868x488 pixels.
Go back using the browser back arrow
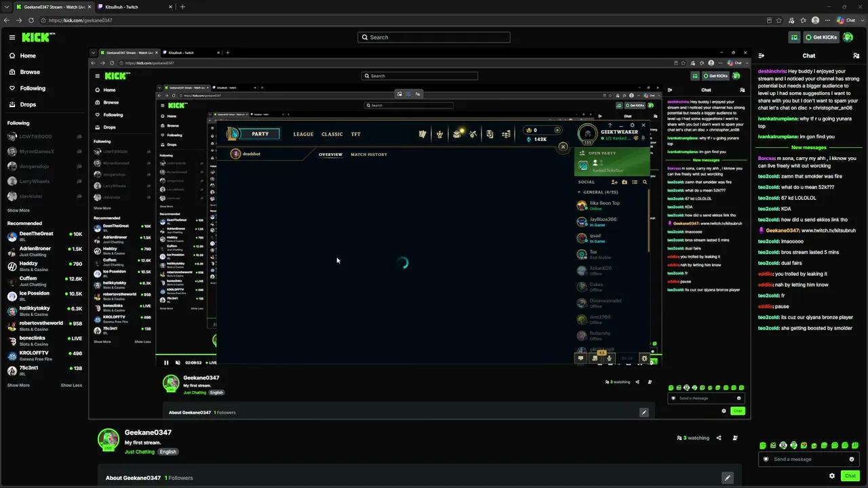[7, 20]
